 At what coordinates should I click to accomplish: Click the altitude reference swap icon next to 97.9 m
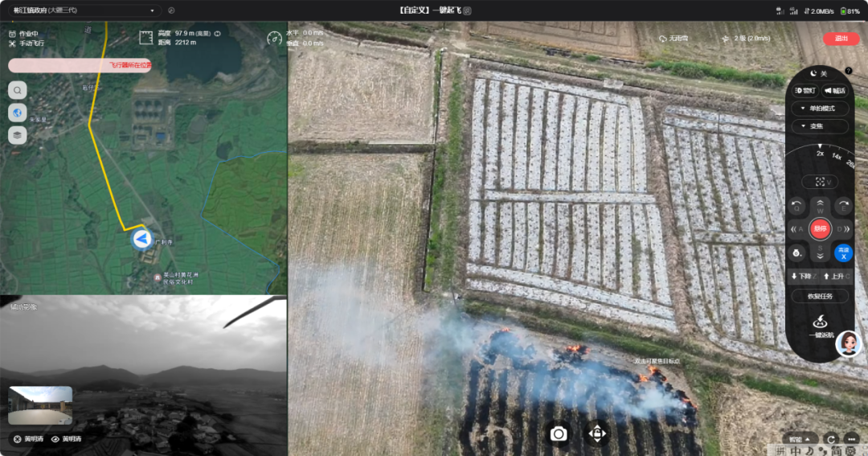click(218, 33)
